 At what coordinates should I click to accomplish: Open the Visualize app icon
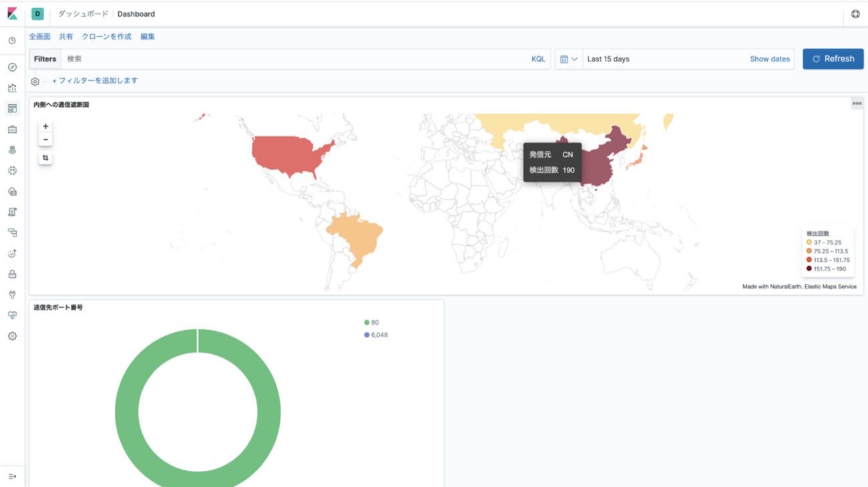pyautogui.click(x=12, y=88)
